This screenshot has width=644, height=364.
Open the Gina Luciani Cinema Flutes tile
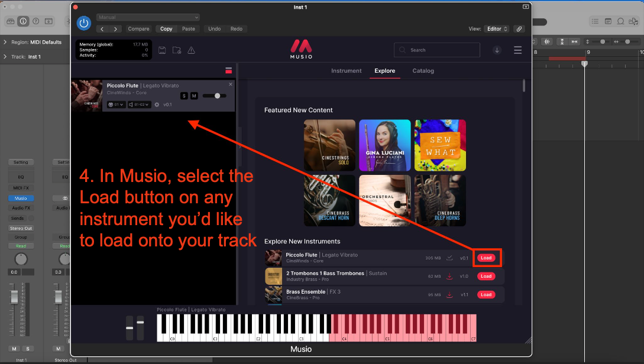coord(385,145)
